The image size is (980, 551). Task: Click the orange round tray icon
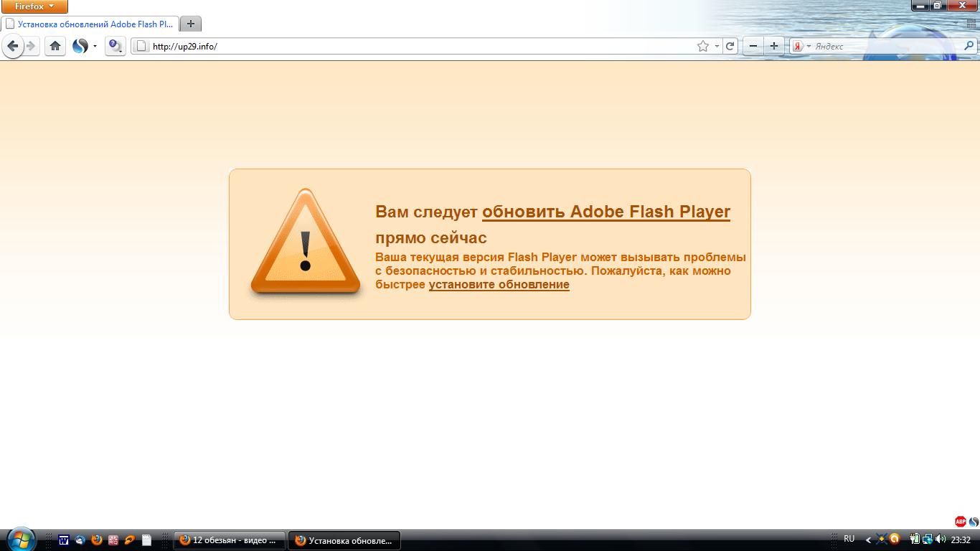pos(895,540)
